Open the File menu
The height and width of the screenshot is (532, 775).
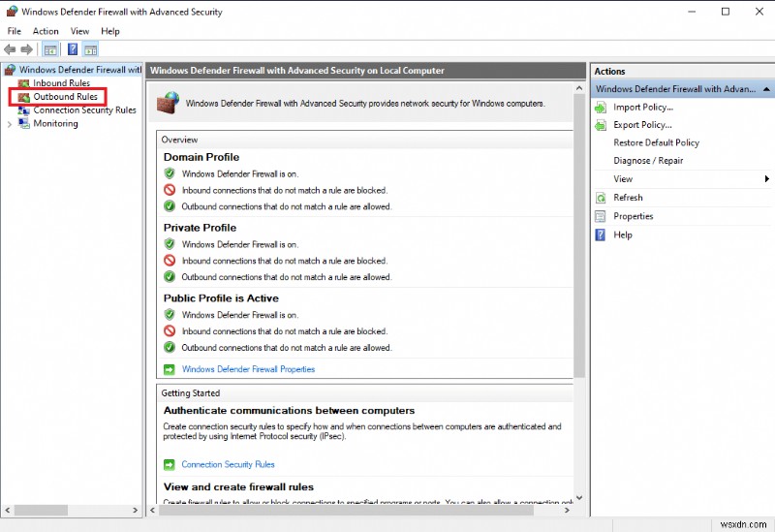click(x=14, y=31)
